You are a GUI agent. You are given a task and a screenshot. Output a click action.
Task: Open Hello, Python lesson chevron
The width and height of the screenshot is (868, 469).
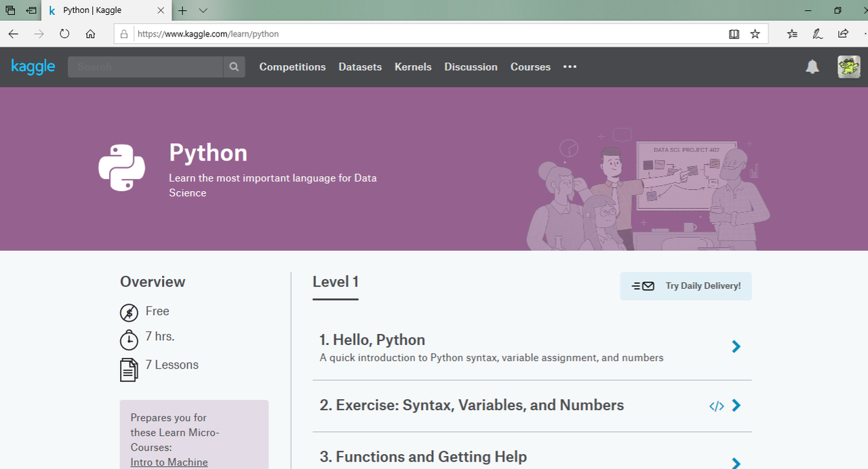(x=736, y=346)
